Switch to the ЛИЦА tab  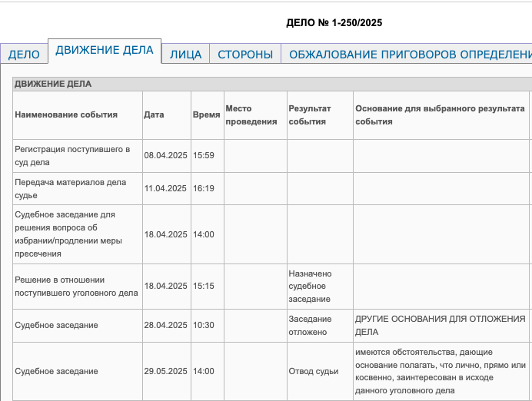pyautogui.click(x=185, y=55)
